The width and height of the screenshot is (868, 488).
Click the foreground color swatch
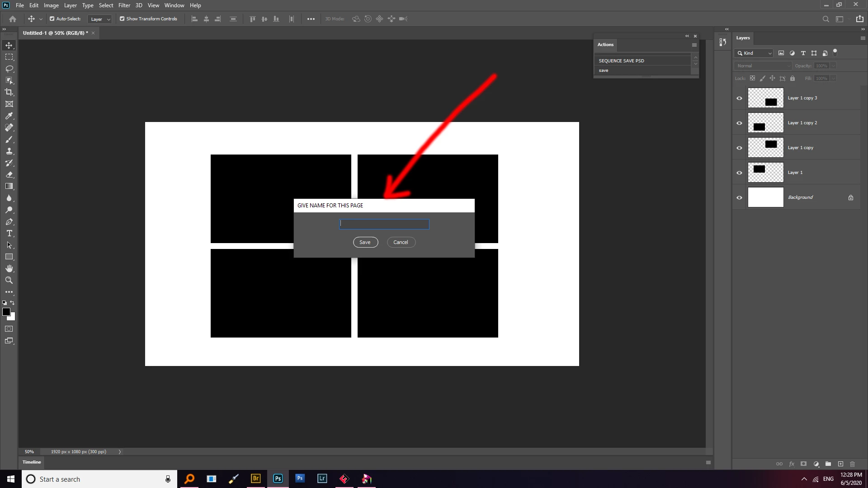point(6,312)
